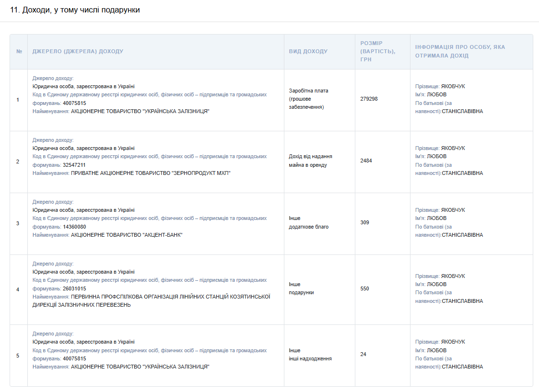Click row number 4 cell

[18, 289]
